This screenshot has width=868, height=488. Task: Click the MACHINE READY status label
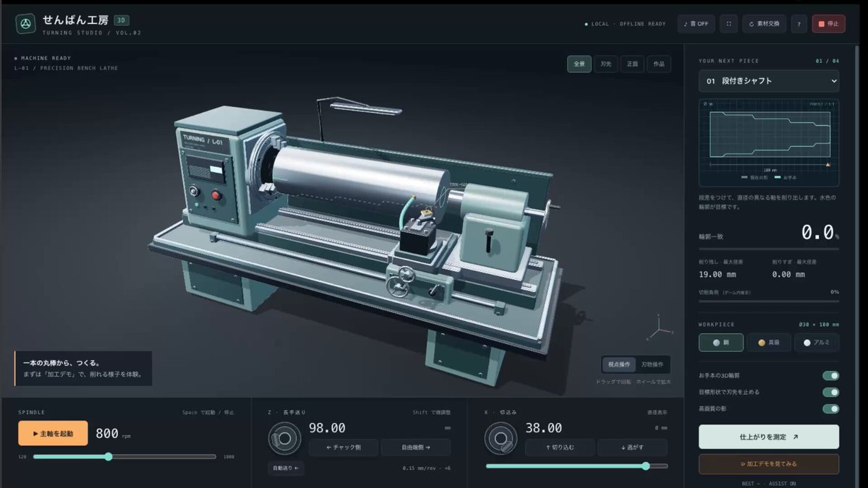click(x=43, y=58)
